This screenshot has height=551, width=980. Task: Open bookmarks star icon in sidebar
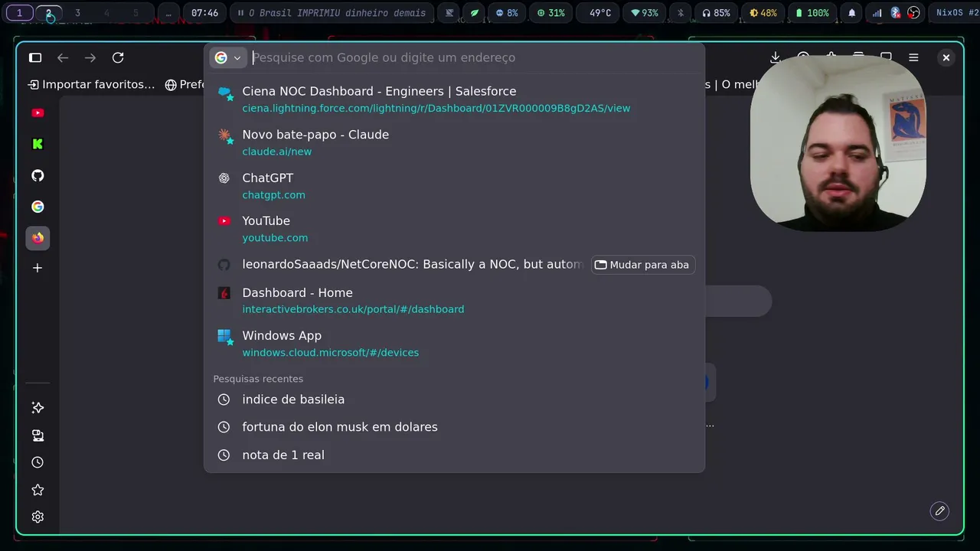[38, 490]
